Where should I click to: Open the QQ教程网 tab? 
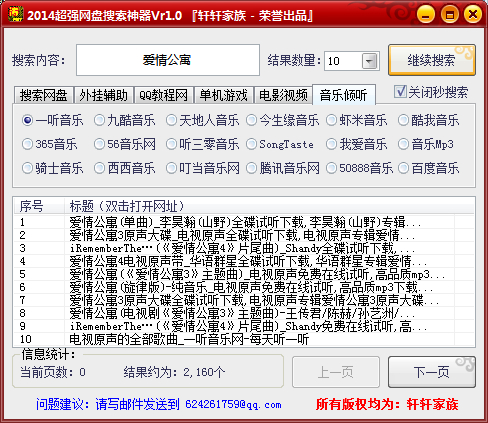point(163,95)
